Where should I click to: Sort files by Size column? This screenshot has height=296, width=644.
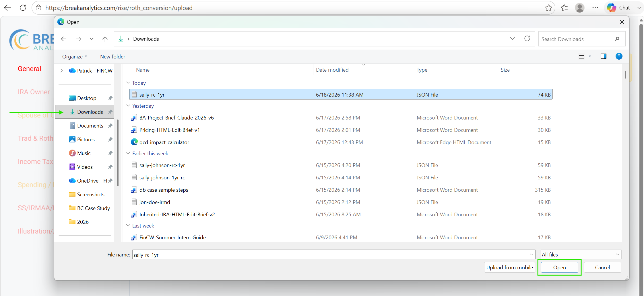(505, 70)
